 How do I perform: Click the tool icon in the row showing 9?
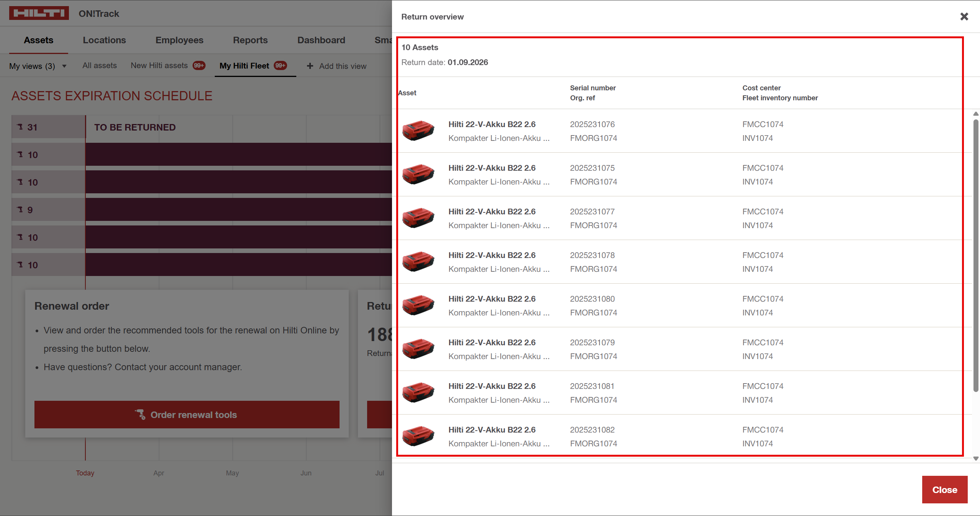20,209
